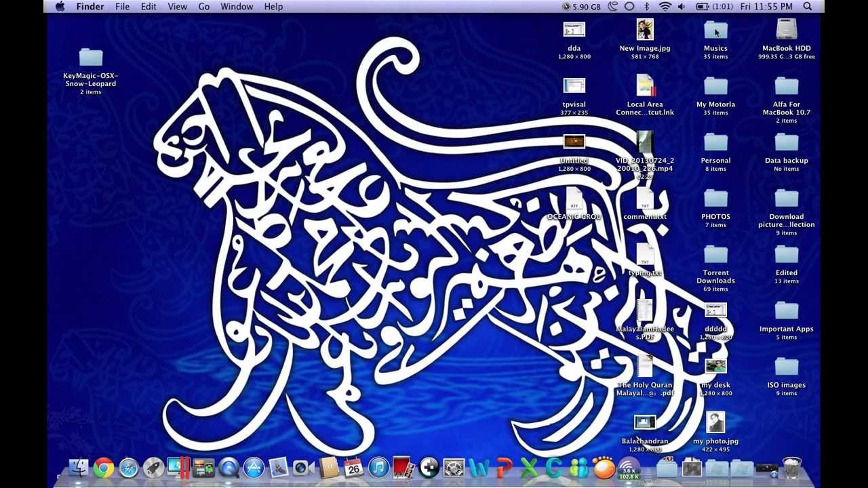Select The Holy Quran Malayalam pdf
868x488 pixels.
pyautogui.click(x=645, y=367)
